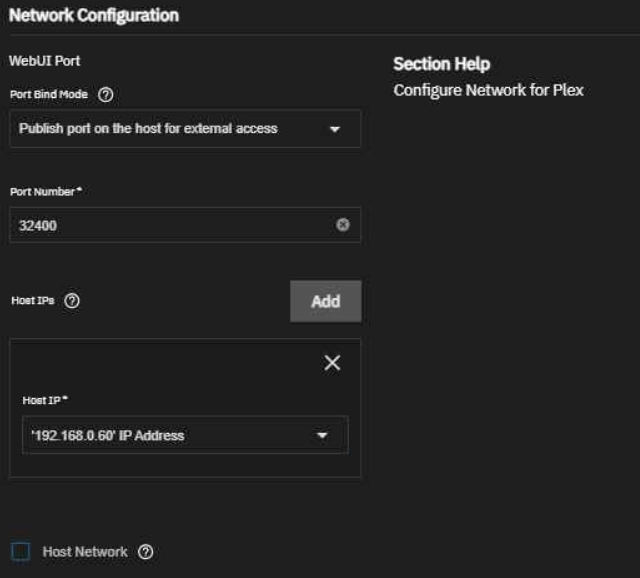Screen dimensions: 640x578
Task: Click the Section Help heading
Action: pos(441,64)
